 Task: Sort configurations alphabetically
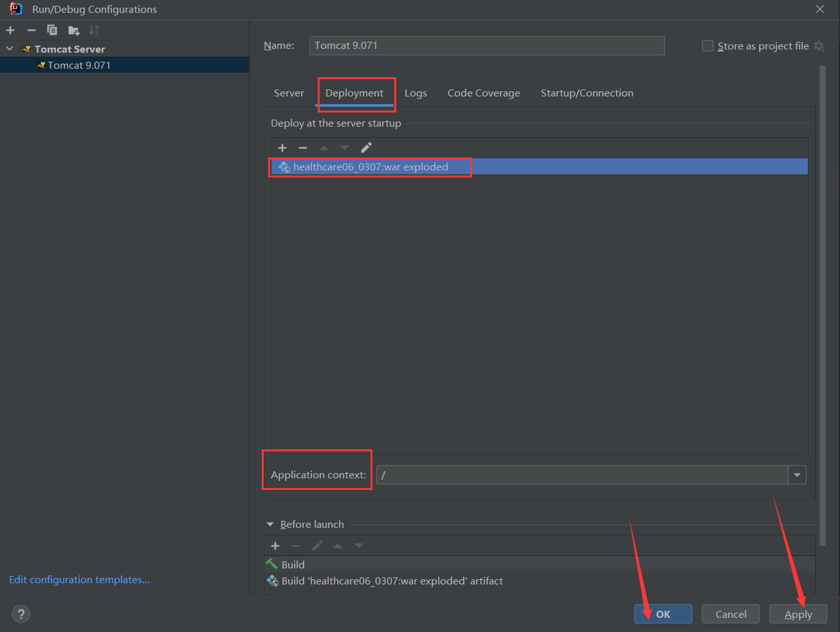point(94,30)
